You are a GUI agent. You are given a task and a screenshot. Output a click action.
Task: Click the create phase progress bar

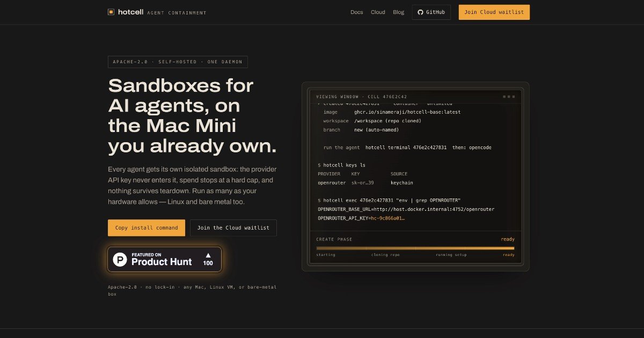point(415,248)
